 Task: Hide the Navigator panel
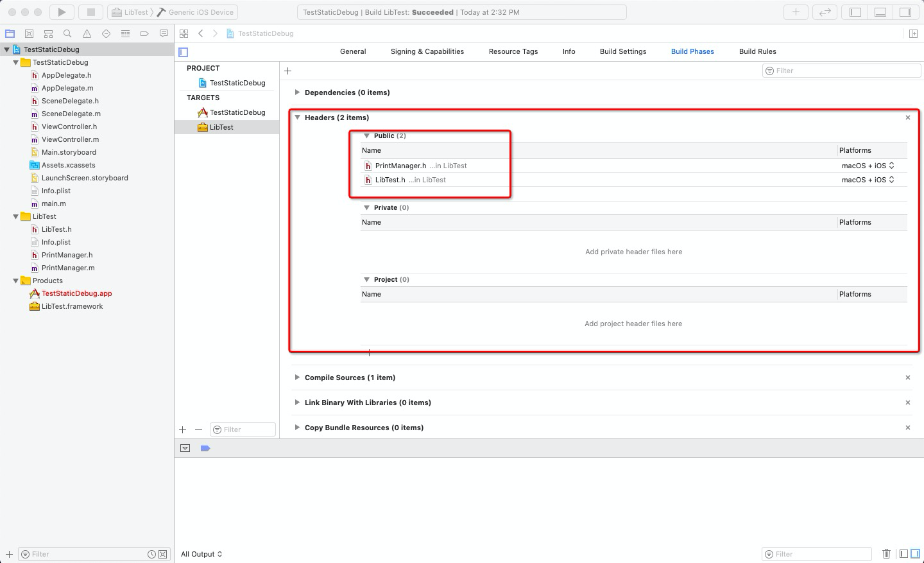click(x=855, y=12)
